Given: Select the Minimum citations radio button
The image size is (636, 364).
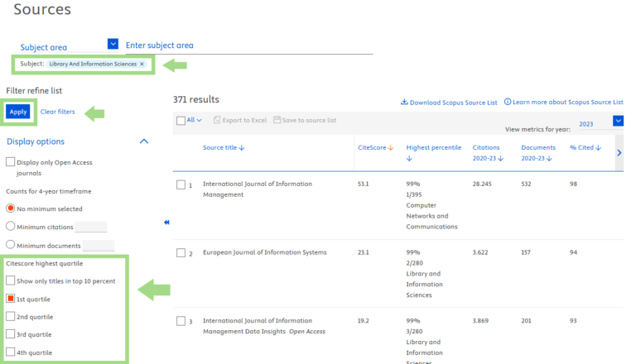Looking at the screenshot, I should (x=10, y=226).
